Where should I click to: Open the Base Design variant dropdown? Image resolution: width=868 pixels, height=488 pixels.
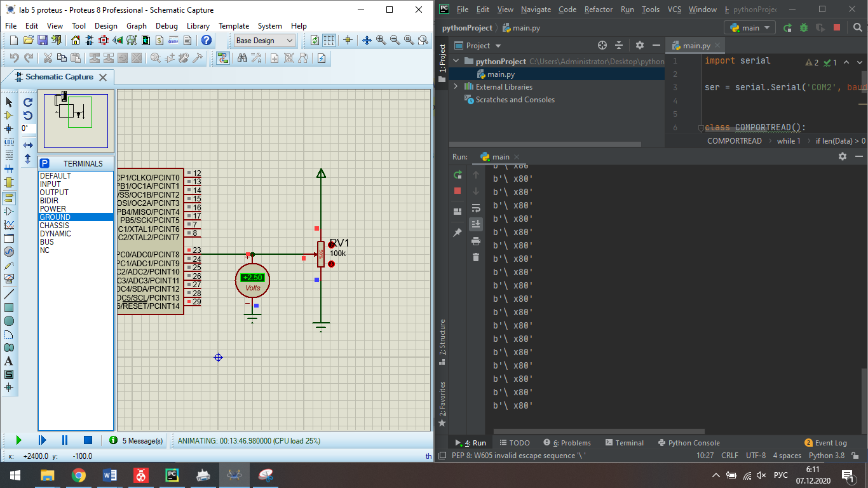(264, 40)
